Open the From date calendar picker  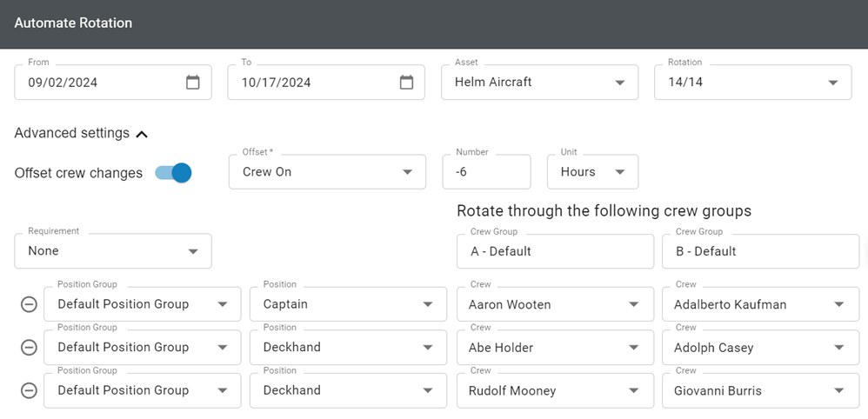click(192, 83)
